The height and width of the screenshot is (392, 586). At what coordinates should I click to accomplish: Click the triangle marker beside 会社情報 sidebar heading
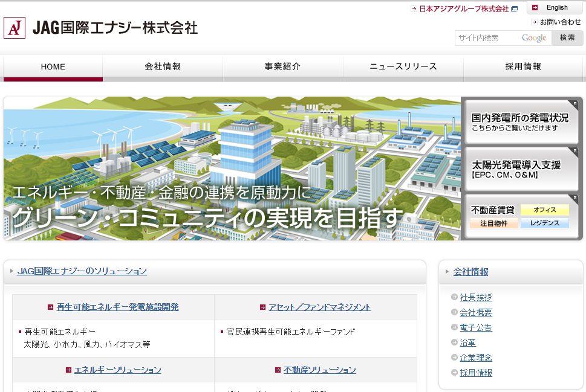[x=447, y=271]
